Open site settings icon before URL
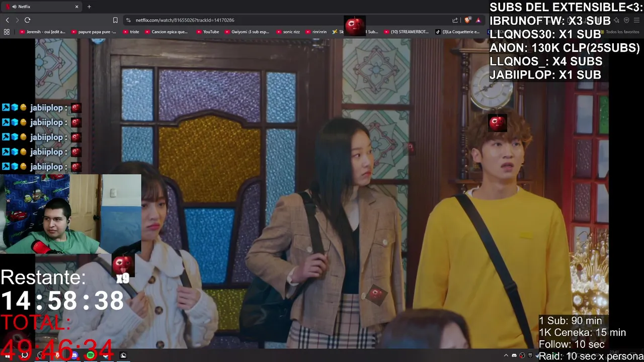Image resolution: width=644 pixels, height=362 pixels. [x=128, y=20]
